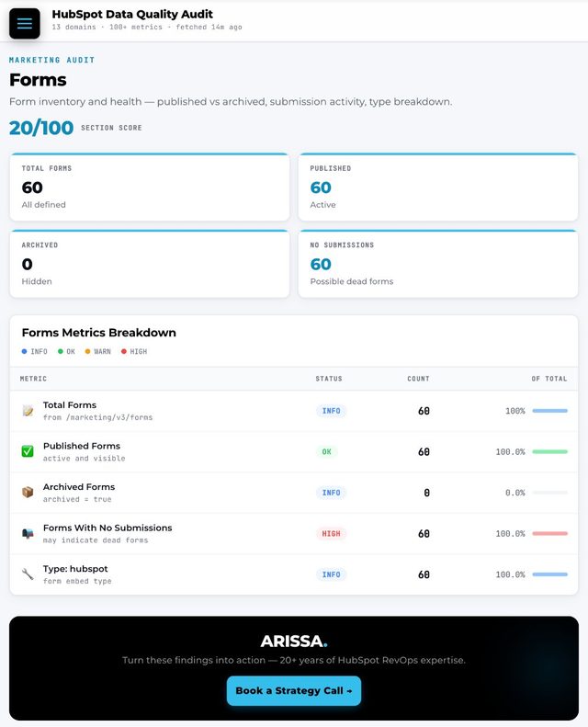Click the Total Forms blue progress bar
Image resolution: width=588 pixels, height=727 pixels.
(550, 411)
